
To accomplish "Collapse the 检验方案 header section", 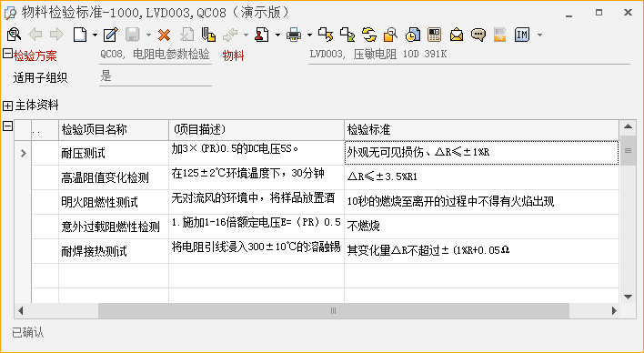I will (x=7, y=53).
